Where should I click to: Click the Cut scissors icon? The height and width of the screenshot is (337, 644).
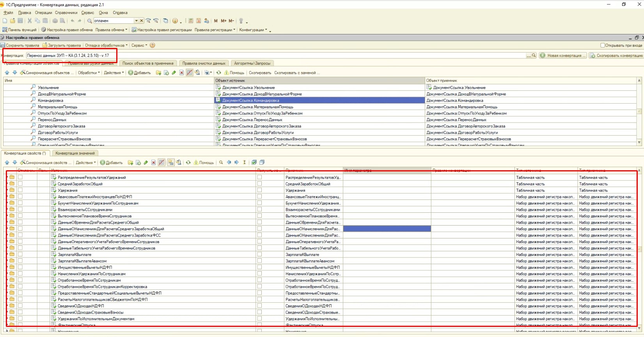29,21
